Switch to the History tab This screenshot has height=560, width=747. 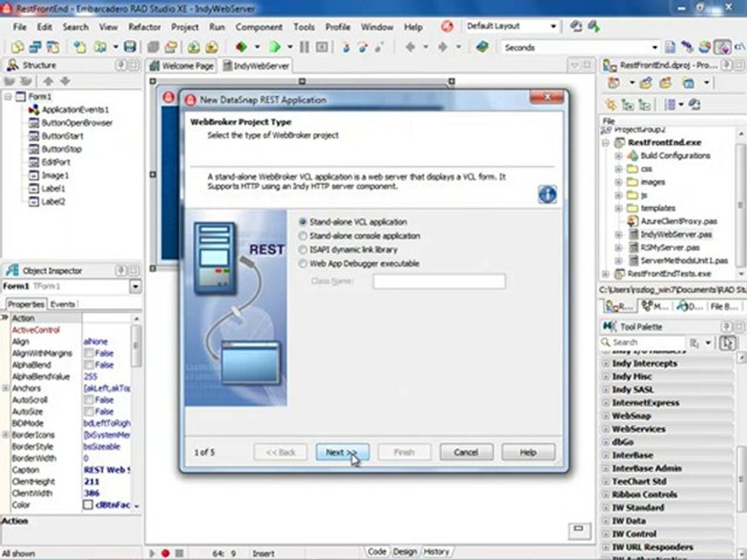coord(437,551)
